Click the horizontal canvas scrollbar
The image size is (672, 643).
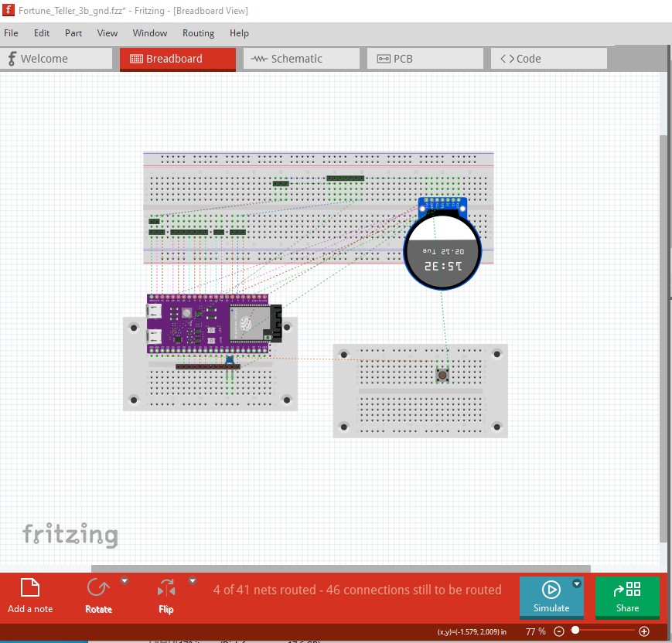340,569
